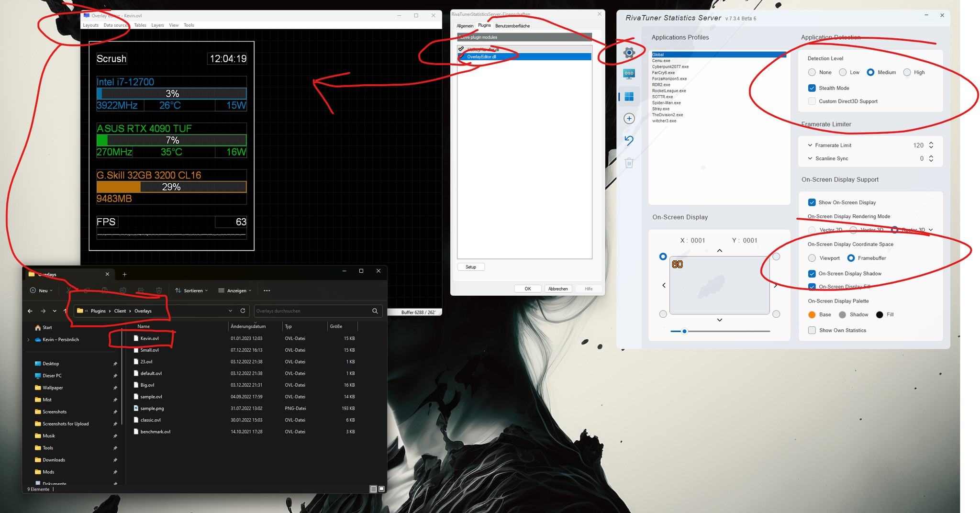The width and height of the screenshot is (980, 513).
Task: Click the Neu plus icon in File Explorer
Action: (33, 290)
